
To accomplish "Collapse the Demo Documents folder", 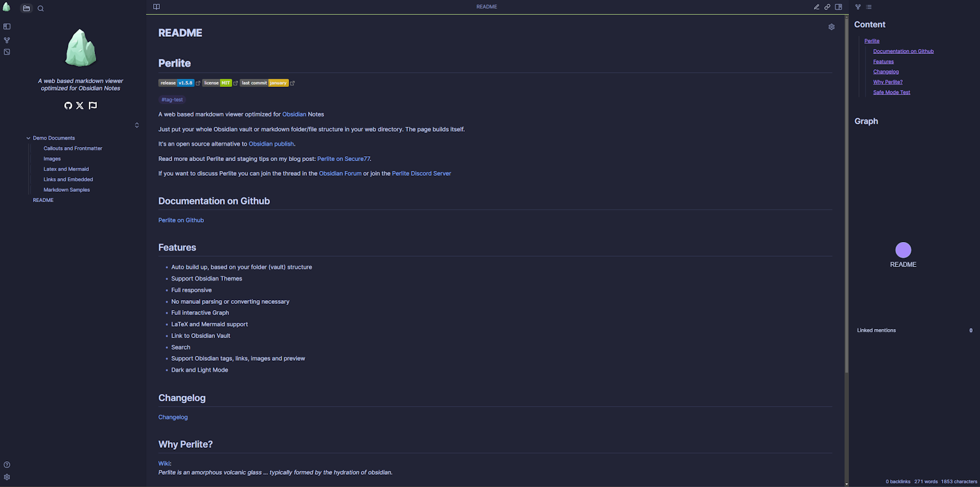I will tap(28, 138).
